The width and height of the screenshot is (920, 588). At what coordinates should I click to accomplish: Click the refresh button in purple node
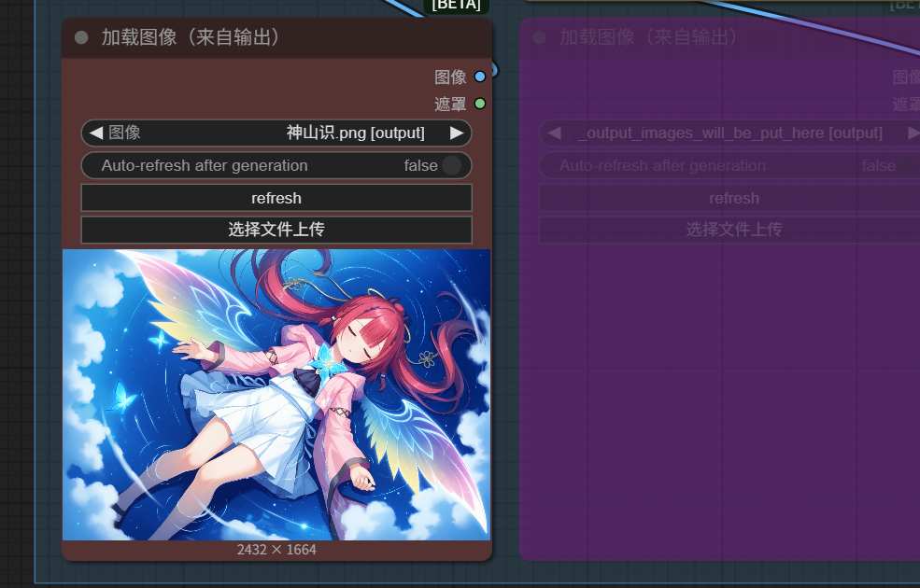(733, 198)
